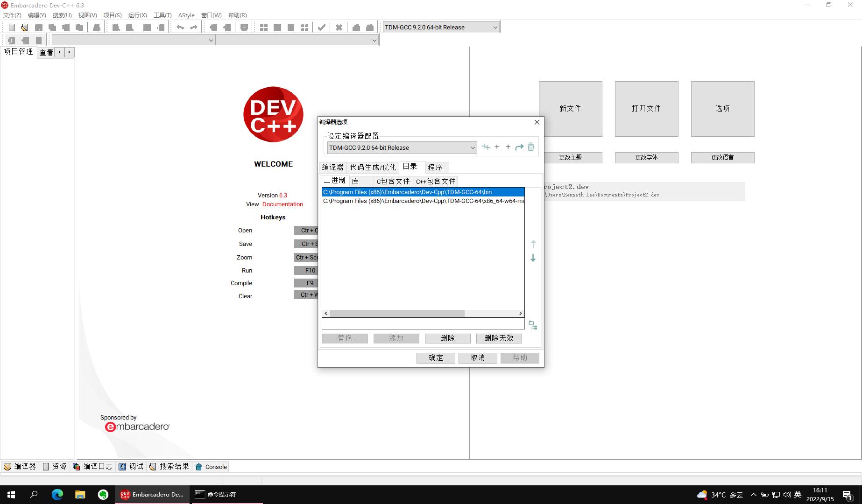The width and height of the screenshot is (862, 504).
Task: Select the TDM-GCC-64\bin directory row
Action: point(423,192)
